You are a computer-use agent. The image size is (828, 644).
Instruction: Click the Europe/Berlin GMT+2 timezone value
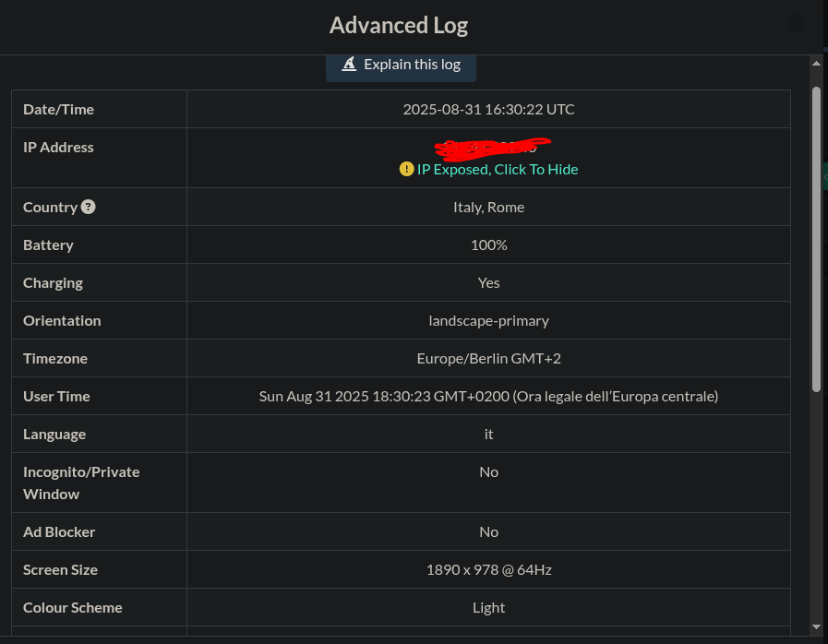[488, 358]
